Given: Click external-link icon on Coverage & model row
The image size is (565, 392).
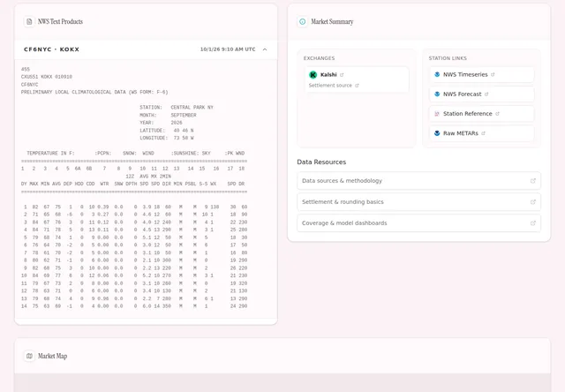Looking at the screenshot, I should point(533,223).
